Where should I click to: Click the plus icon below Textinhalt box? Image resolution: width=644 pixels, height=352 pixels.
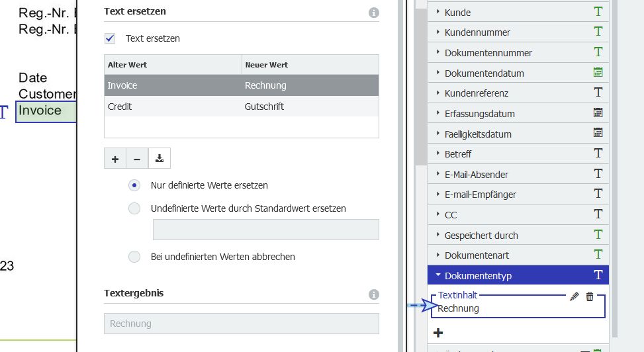438,333
